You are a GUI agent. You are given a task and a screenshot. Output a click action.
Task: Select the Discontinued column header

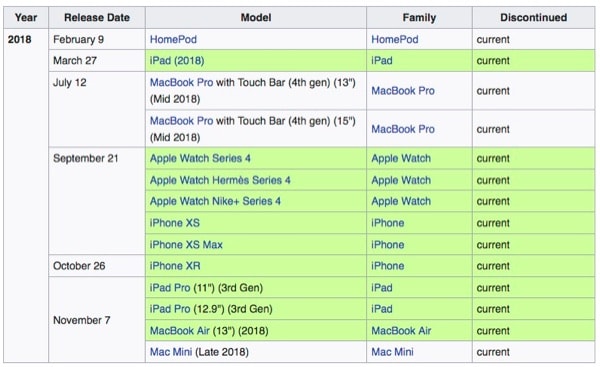tap(533, 18)
